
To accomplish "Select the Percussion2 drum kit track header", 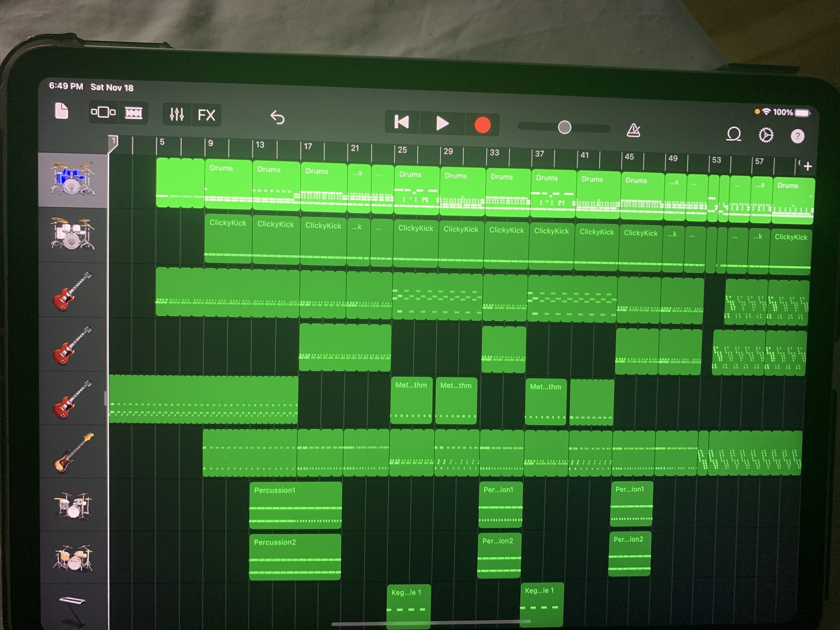I will click(73, 558).
